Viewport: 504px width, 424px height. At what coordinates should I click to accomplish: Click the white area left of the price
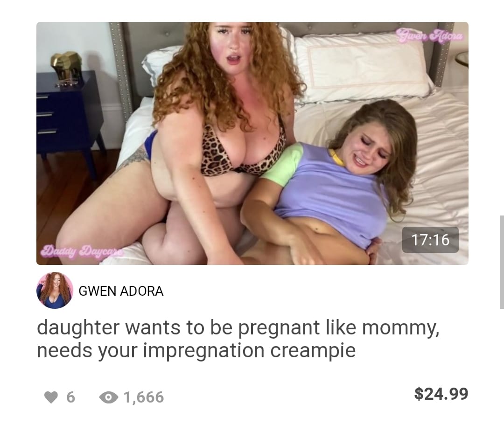(x=289, y=395)
